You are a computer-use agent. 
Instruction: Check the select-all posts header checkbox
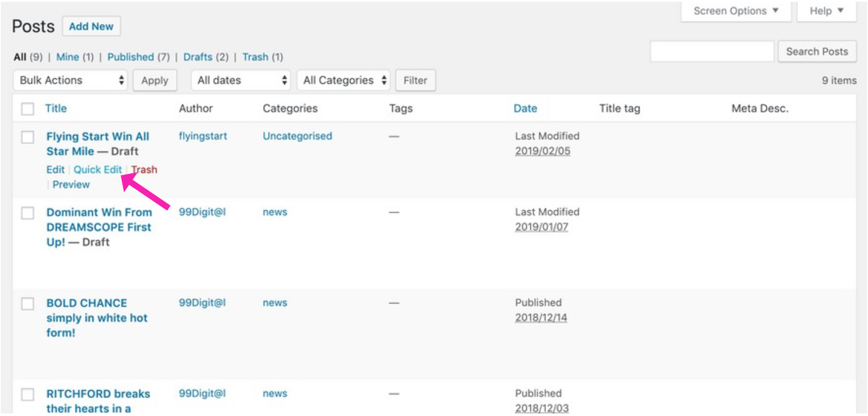pos(28,109)
